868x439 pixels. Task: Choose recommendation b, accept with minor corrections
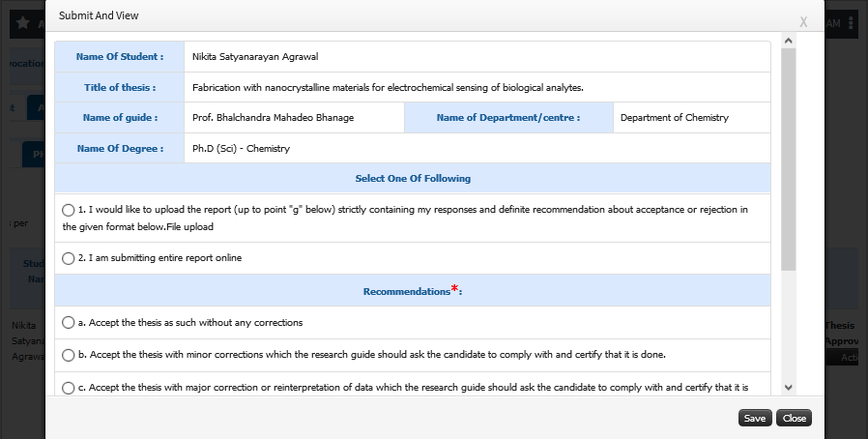pos(68,355)
